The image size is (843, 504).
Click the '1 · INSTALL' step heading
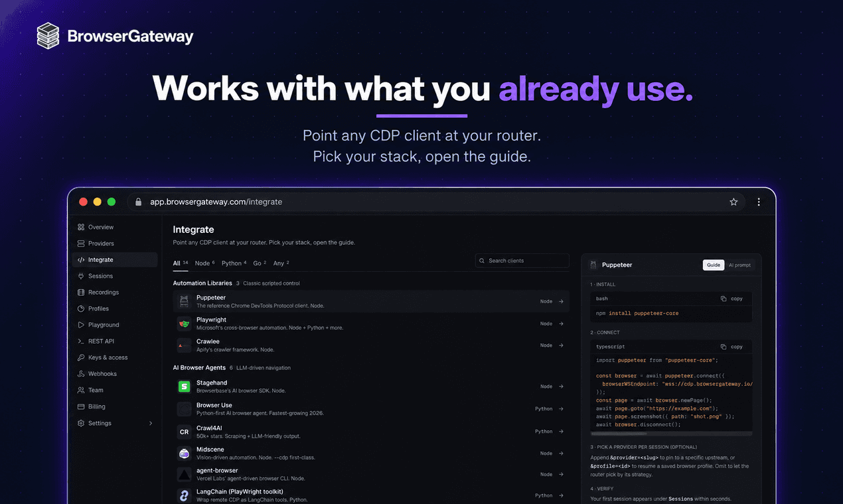[603, 284]
